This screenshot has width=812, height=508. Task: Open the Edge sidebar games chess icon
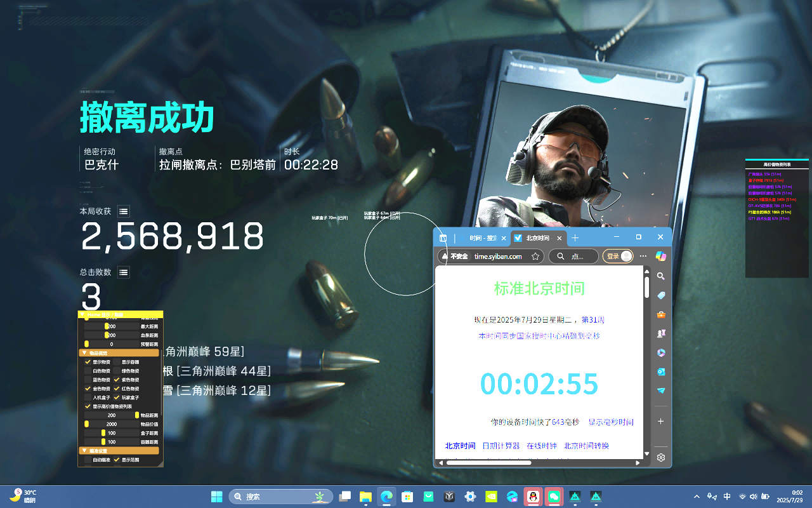pos(660,333)
